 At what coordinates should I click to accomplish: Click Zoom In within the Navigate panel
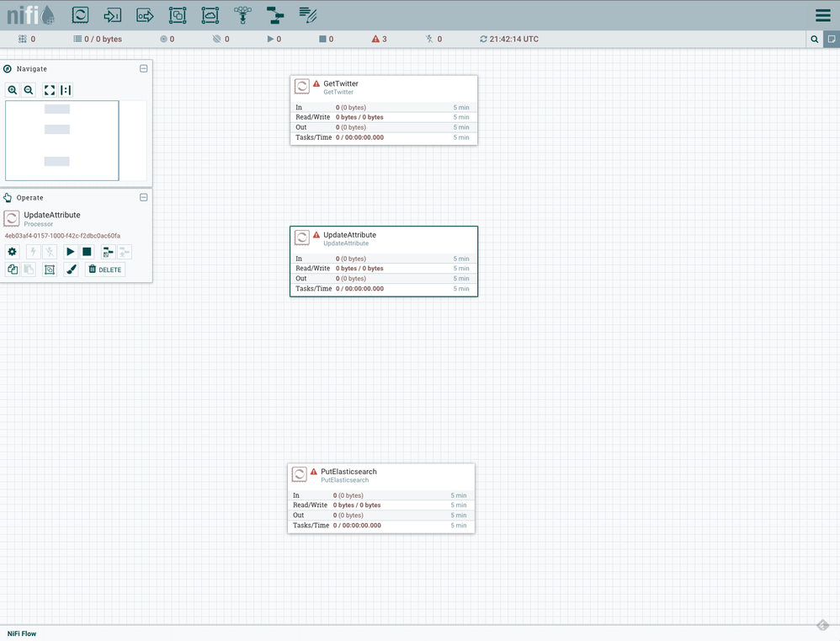(12, 89)
